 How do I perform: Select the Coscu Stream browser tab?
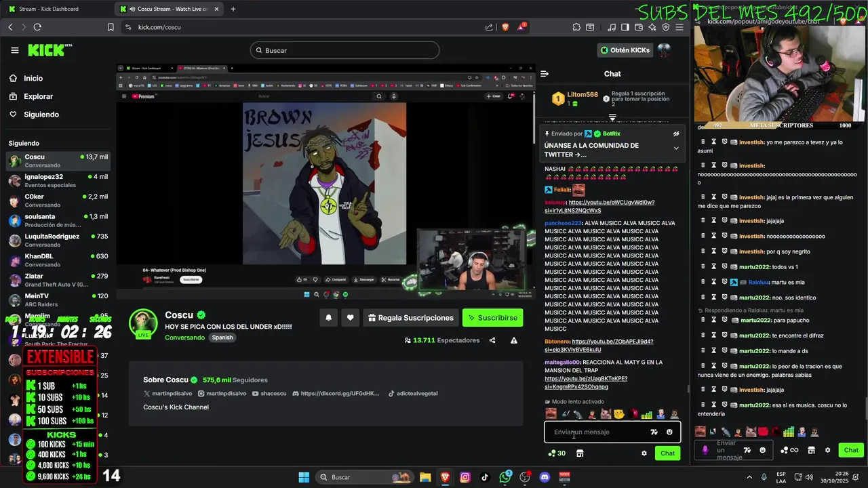(x=170, y=9)
